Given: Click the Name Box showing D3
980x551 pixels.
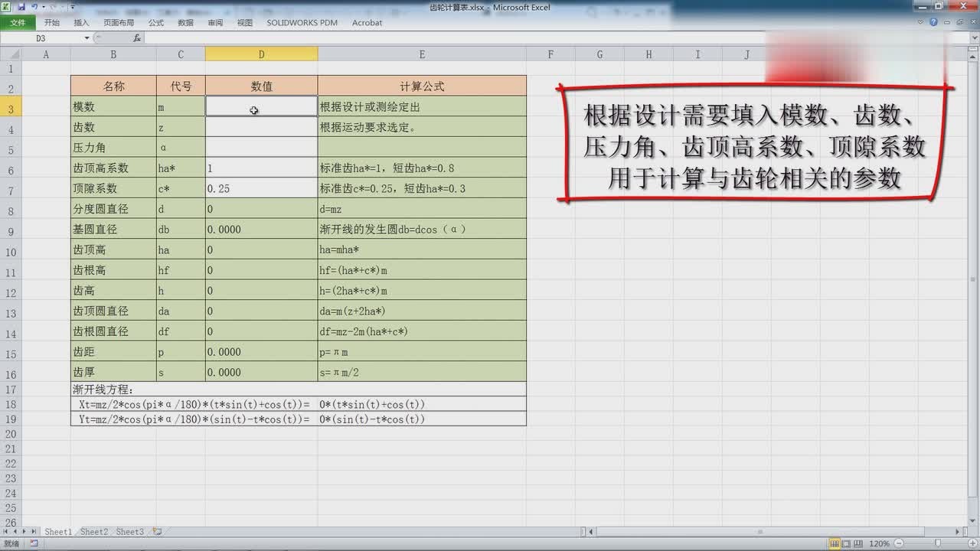Looking at the screenshot, I should point(41,38).
